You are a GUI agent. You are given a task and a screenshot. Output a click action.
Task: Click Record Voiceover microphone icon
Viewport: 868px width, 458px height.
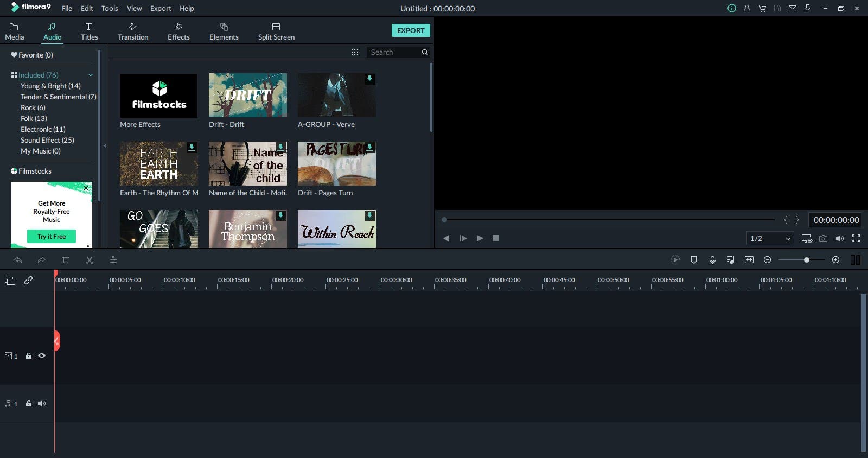[712, 260]
